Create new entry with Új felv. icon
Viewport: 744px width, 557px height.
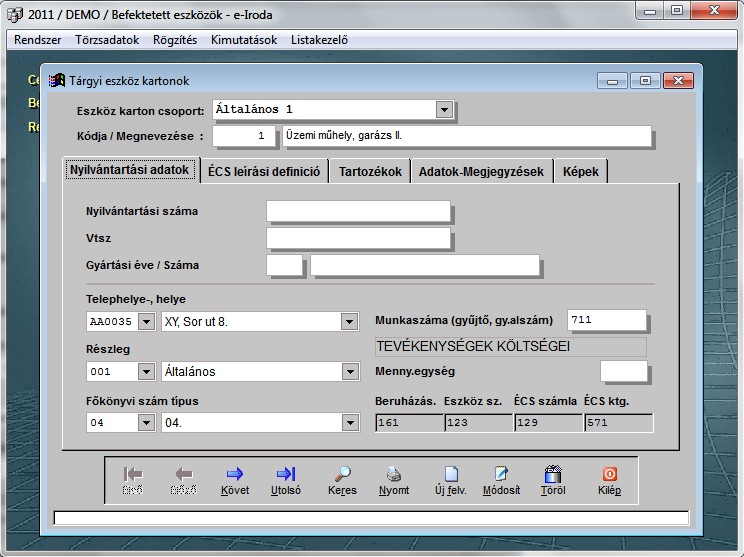(x=451, y=479)
